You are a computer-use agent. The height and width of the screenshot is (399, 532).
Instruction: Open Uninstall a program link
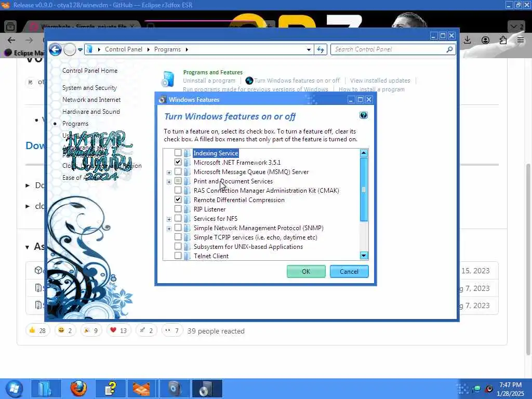(x=209, y=81)
